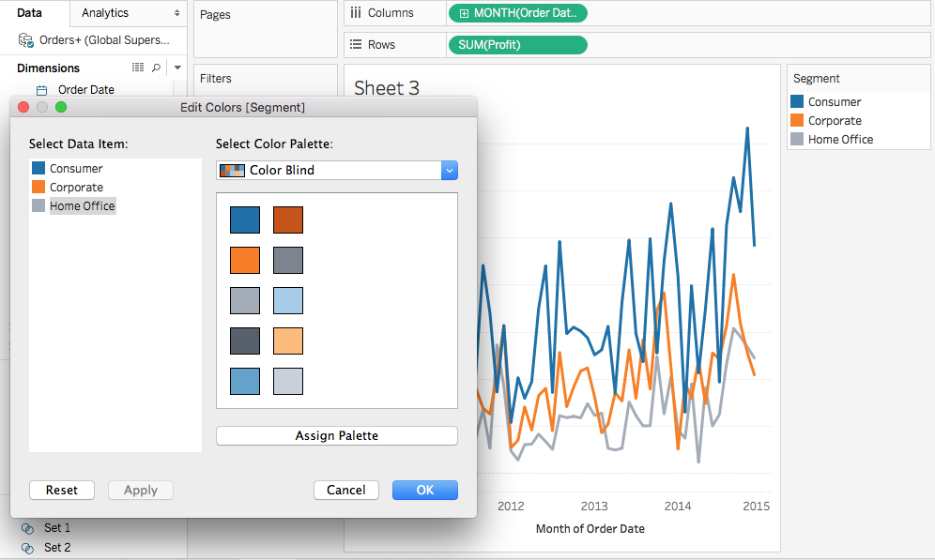
Task: Pick the light orange palette swatch
Action: pos(288,341)
